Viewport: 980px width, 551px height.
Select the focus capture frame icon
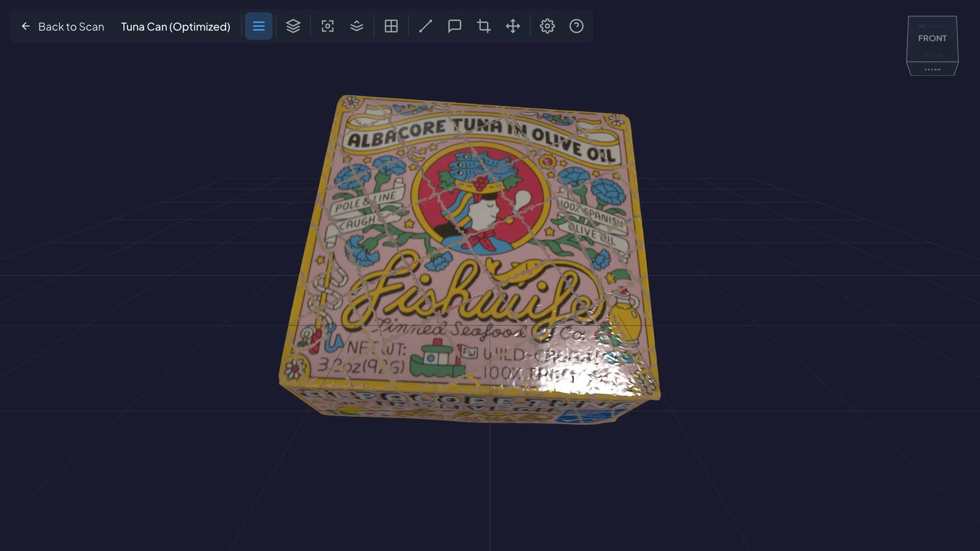(328, 26)
